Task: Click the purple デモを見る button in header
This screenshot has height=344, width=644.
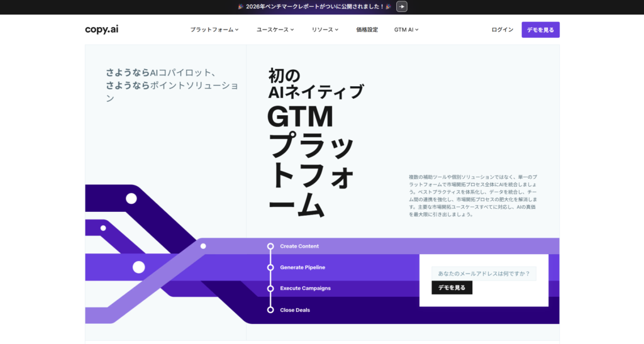Action: 540,30
